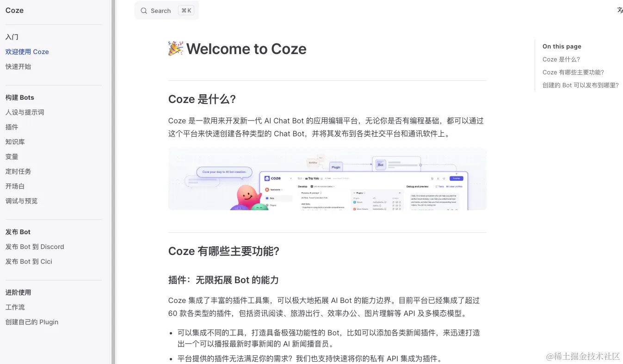
Task: Click the Coze product screenshot image
Action: tap(327, 179)
